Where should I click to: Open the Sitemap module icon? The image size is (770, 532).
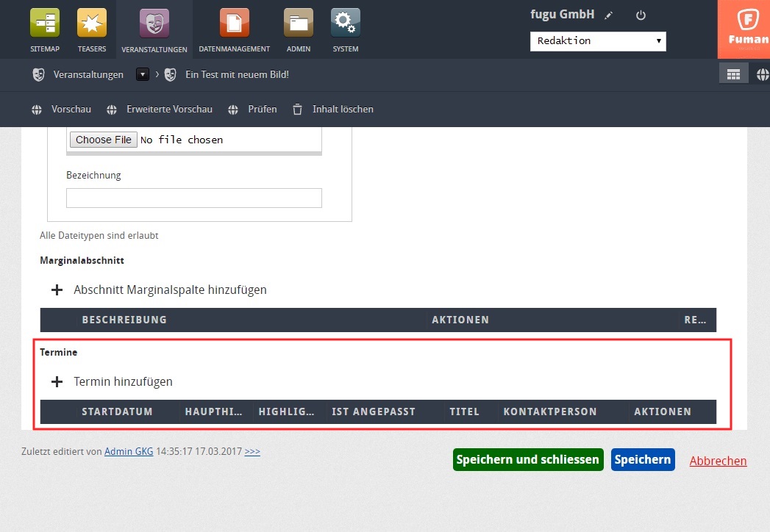(x=44, y=23)
